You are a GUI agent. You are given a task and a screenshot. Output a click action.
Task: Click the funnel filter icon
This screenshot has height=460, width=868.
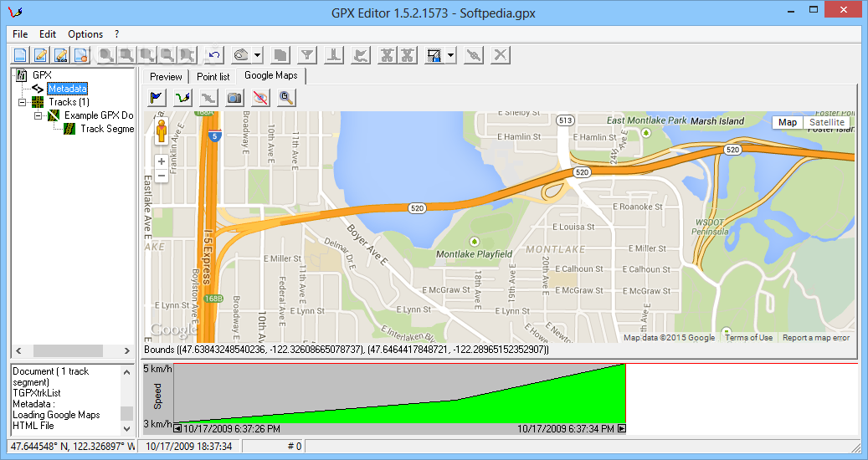pos(308,56)
